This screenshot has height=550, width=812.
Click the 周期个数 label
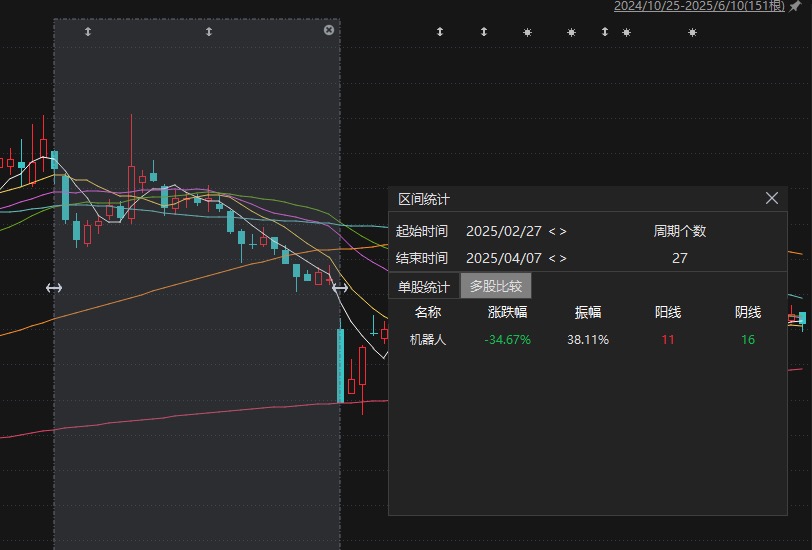pos(679,231)
